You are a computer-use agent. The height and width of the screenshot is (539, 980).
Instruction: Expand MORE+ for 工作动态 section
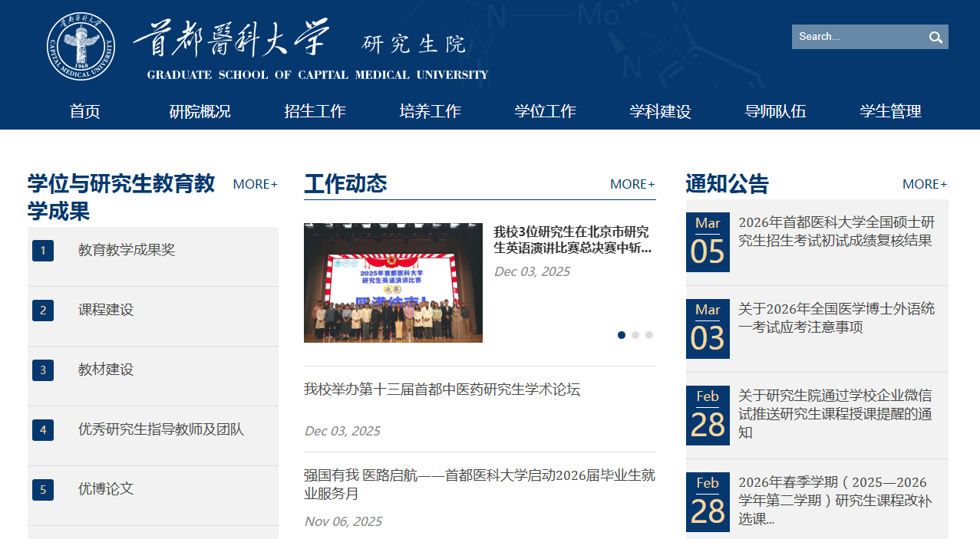[632, 184]
